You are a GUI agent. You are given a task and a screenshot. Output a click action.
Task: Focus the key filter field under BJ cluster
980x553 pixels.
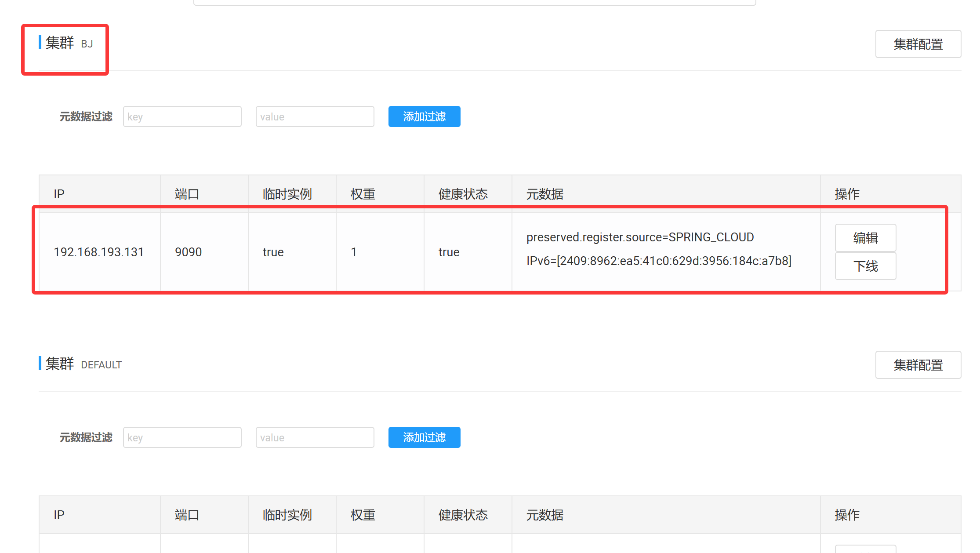click(x=182, y=116)
